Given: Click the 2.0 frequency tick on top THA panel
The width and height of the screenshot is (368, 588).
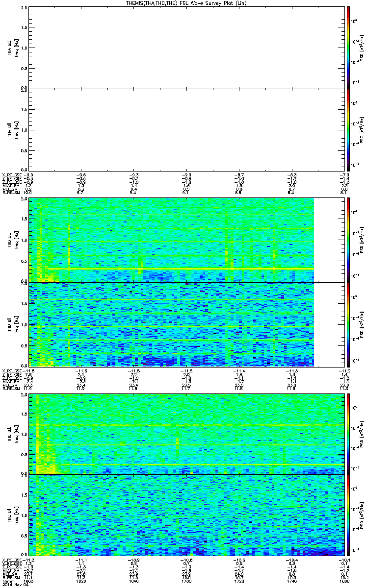Looking at the screenshot, I should pos(24,9).
